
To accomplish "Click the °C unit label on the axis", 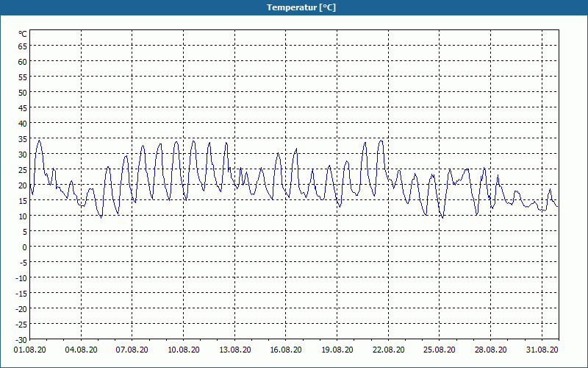I will pyautogui.click(x=23, y=34).
